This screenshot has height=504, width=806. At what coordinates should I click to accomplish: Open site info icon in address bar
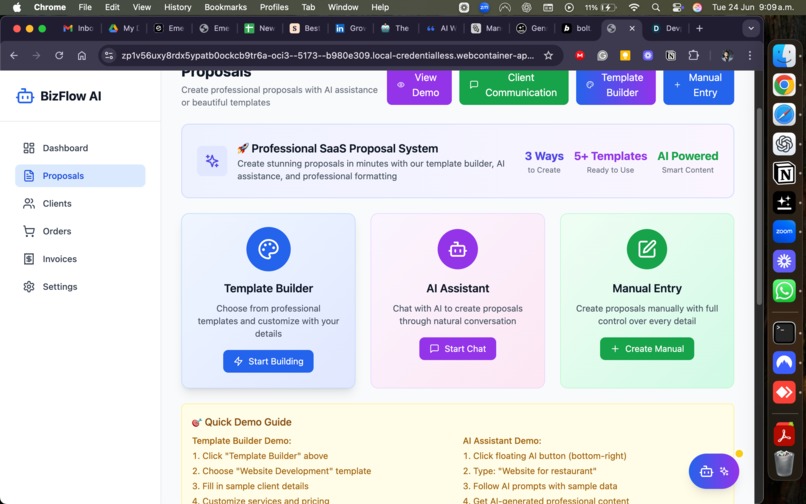[x=108, y=56]
